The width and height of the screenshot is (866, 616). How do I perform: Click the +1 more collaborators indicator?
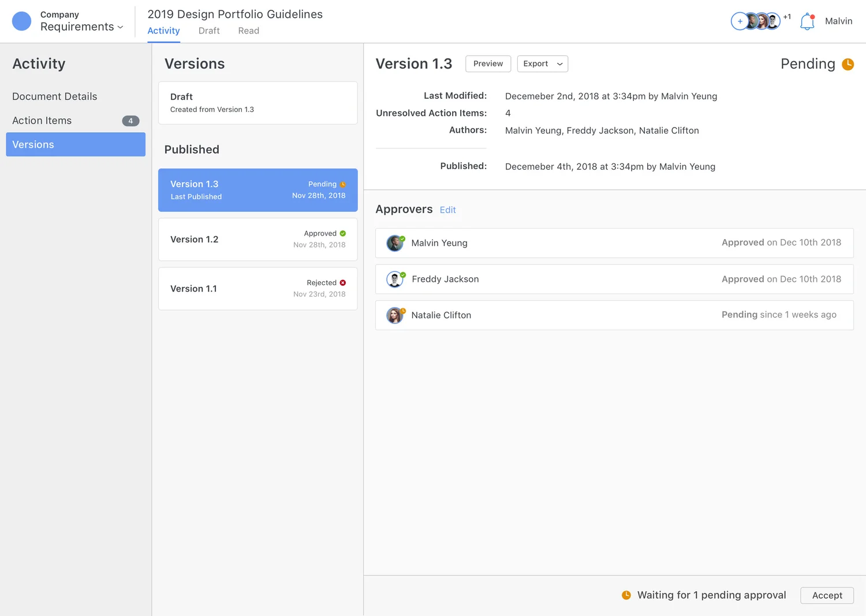point(787,17)
